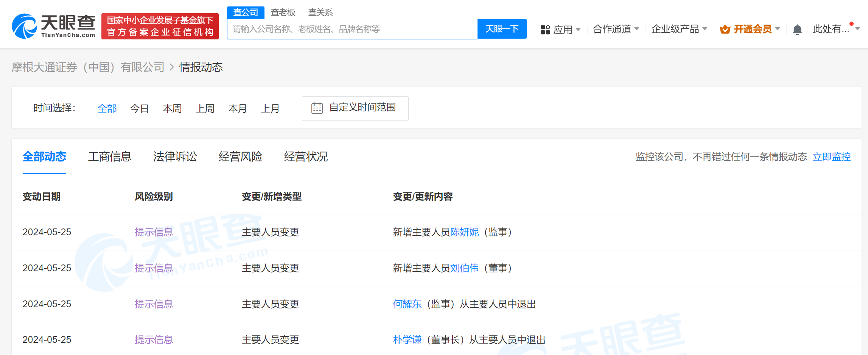Viewport: 868px width, 355px height.
Task: Open the notification bell
Action: pyautogui.click(x=797, y=29)
